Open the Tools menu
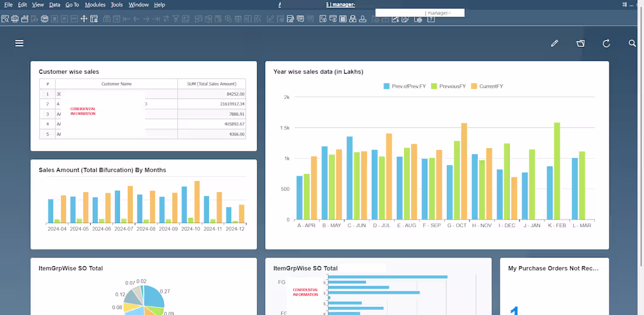Screen dimensions: 644x315 tap(117, 5)
